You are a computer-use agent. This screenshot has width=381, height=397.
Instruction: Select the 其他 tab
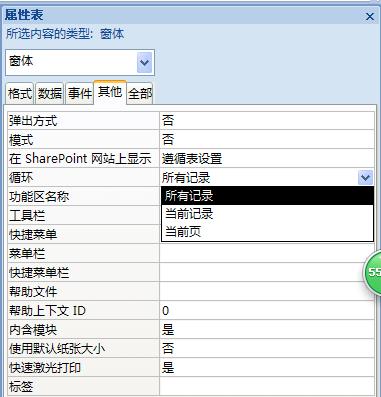pos(110,92)
